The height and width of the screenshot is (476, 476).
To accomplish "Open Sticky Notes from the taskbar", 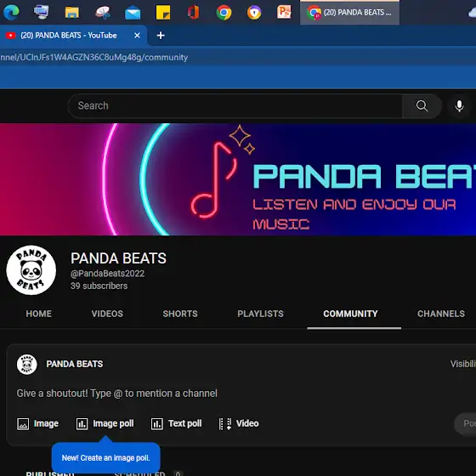I will pyautogui.click(x=163, y=13).
